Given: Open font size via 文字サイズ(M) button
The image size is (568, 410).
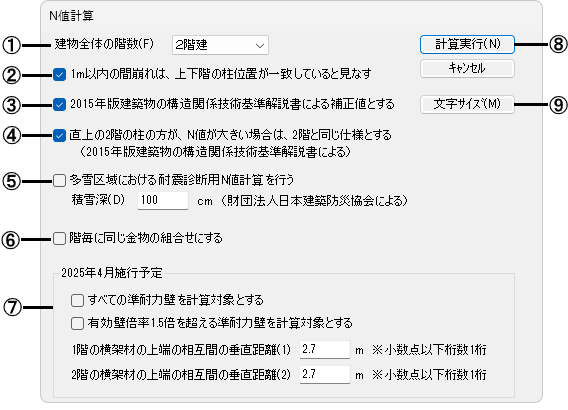Looking at the screenshot, I should click(x=467, y=104).
